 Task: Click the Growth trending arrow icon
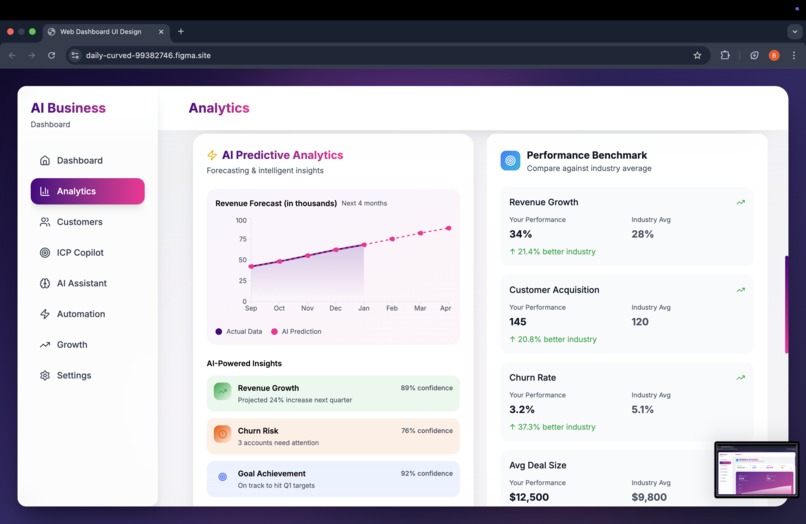pyautogui.click(x=45, y=345)
